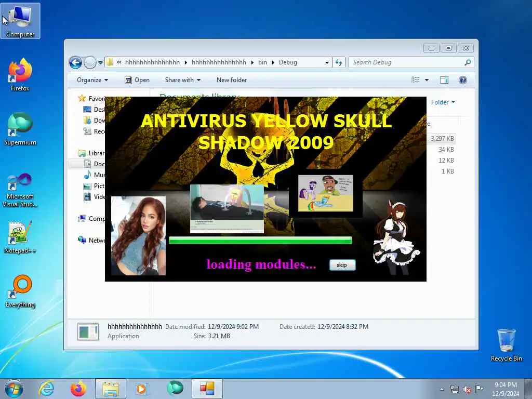The image size is (532, 399).
Task: Click the taskbar clock showing 9:04 PM
Action: coord(506,389)
